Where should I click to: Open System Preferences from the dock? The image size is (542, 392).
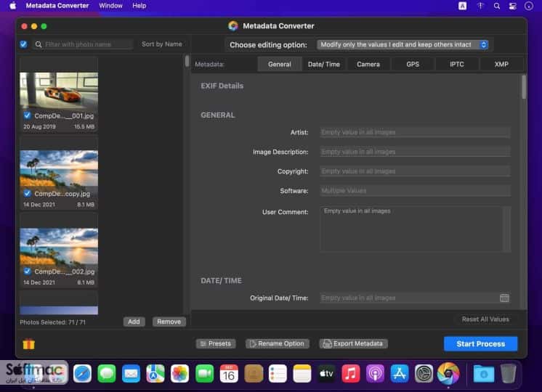pos(424,373)
